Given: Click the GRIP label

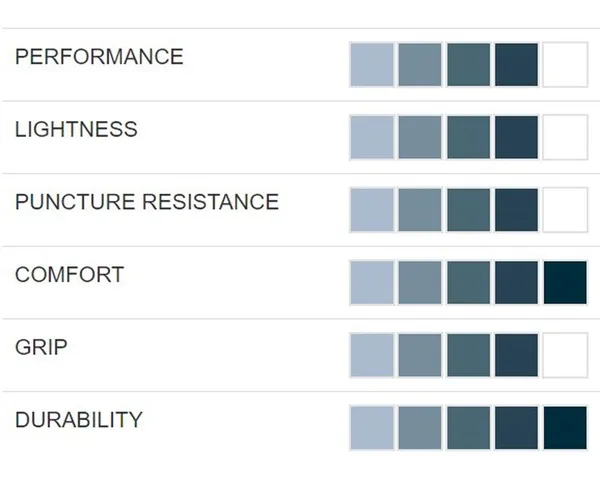Looking at the screenshot, I should pos(41,347).
